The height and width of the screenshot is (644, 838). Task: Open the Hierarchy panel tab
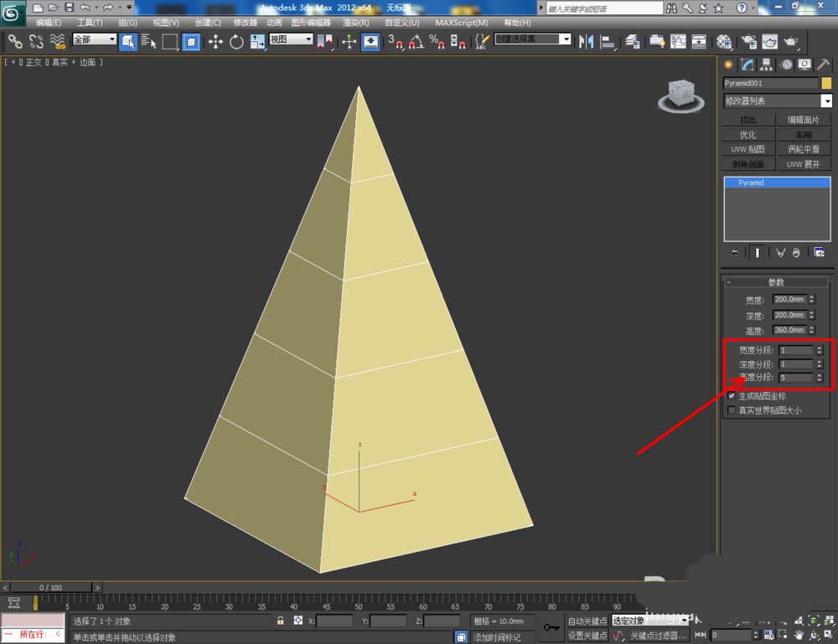tap(765, 65)
